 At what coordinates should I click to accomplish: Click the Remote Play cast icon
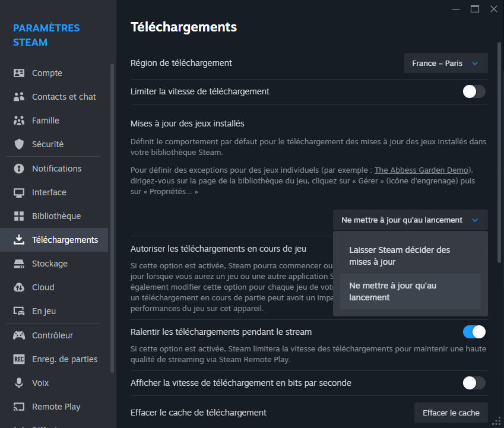[x=19, y=407]
